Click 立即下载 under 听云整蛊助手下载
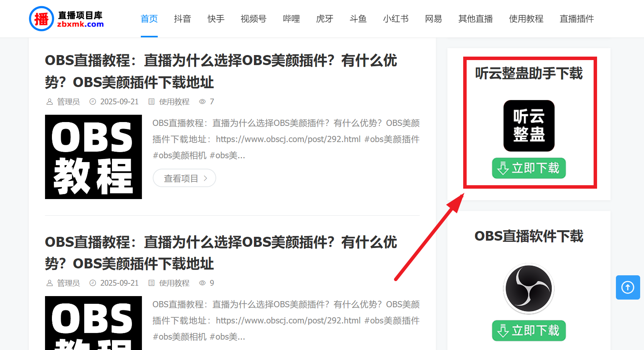Screen dimensions: 644x350 tap(529, 168)
